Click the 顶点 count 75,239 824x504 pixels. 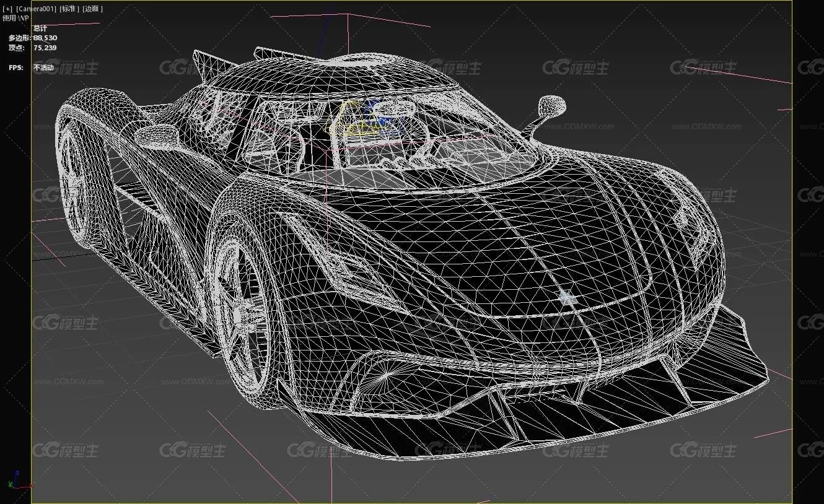[x=45, y=48]
